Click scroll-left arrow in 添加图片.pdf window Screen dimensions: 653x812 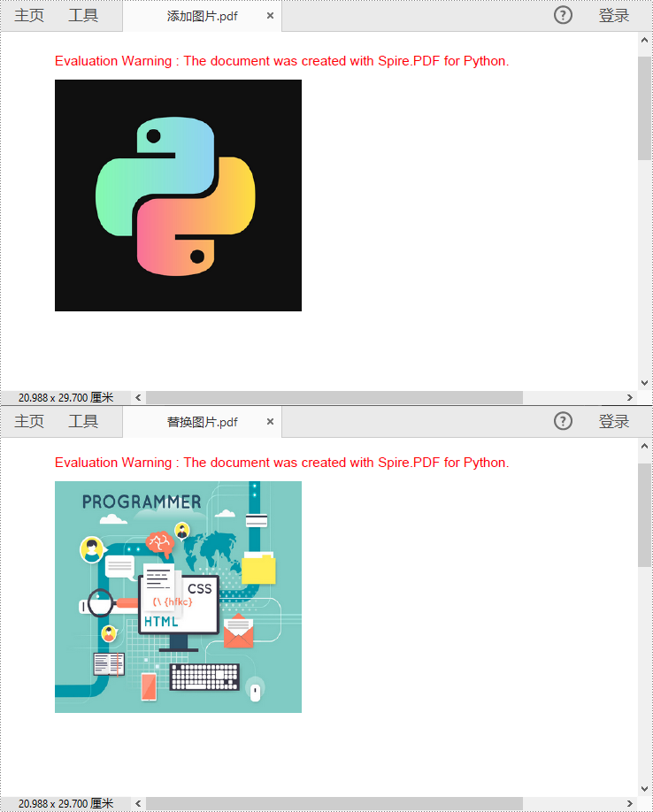pos(138,398)
